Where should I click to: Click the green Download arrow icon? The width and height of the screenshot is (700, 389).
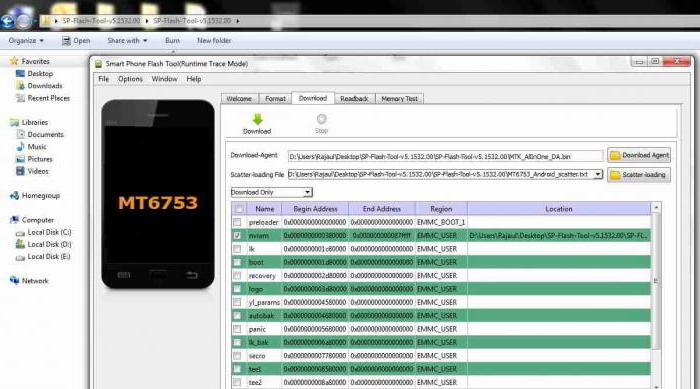tap(257, 119)
